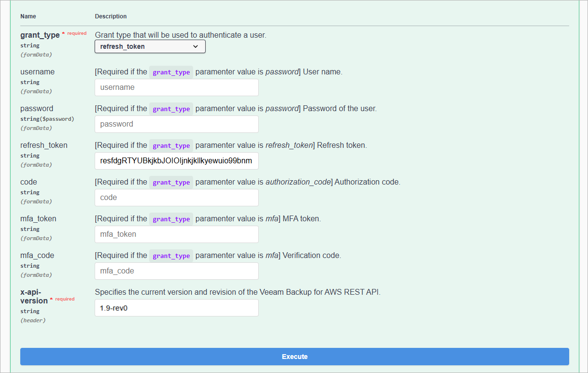The width and height of the screenshot is (588, 373).
Task: Click the Description column header
Action: pyautogui.click(x=111, y=16)
